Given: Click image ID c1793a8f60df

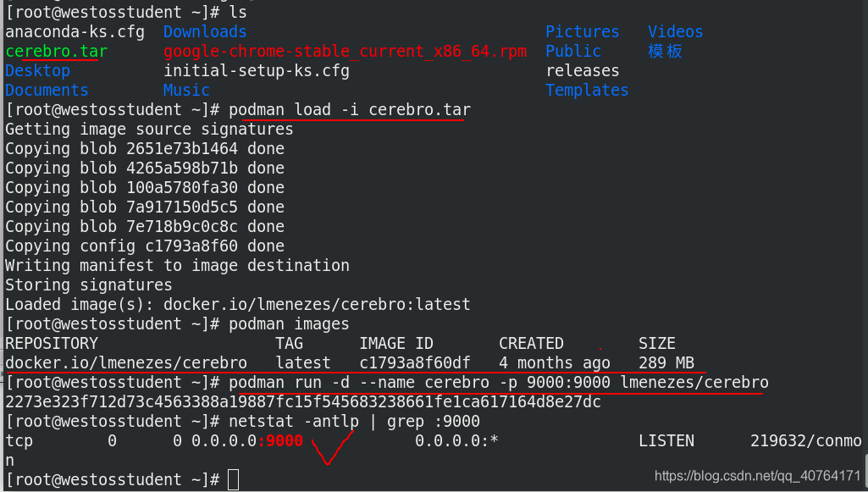Looking at the screenshot, I should coord(415,363).
